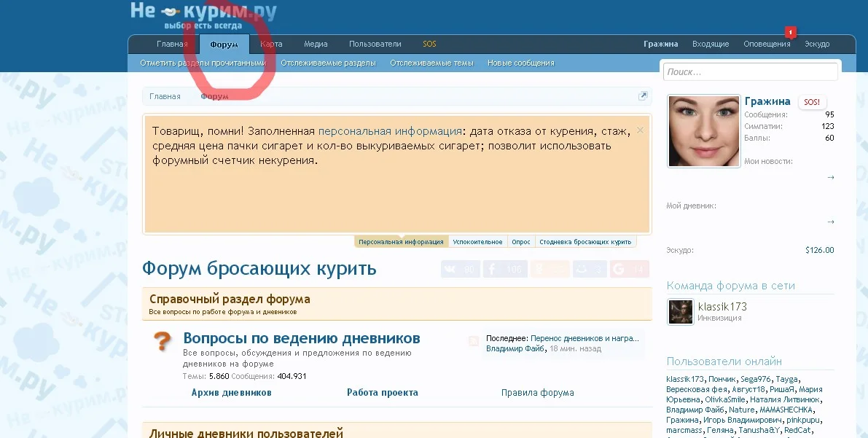Open Эскудо in top navbar
The image size is (868, 438).
(817, 44)
